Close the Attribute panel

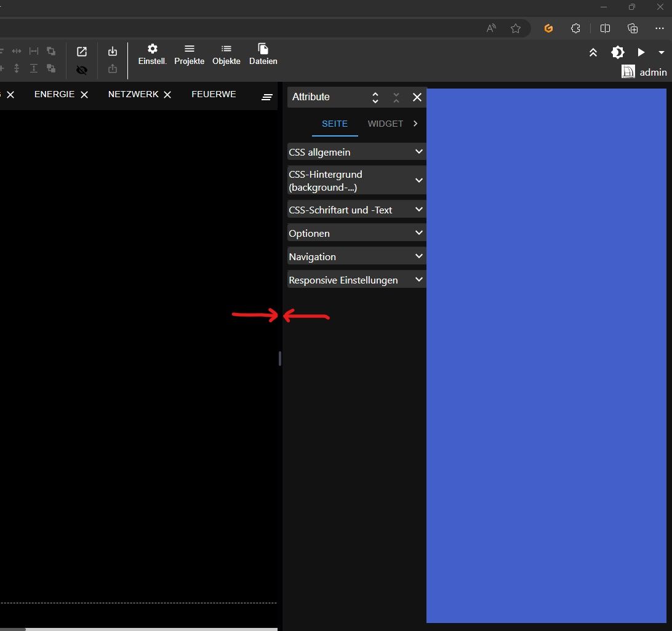coord(417,97)
